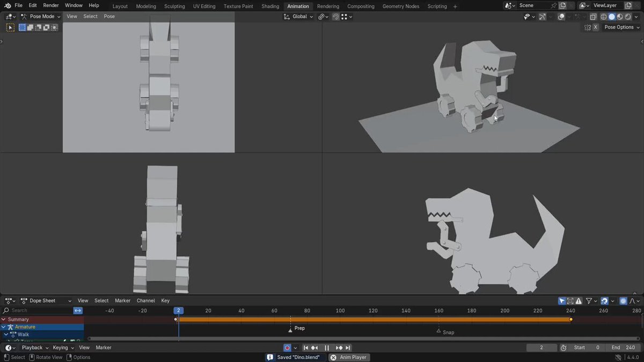
Task: Choose the set-new-selection mode icon
Action: [23, 27]
